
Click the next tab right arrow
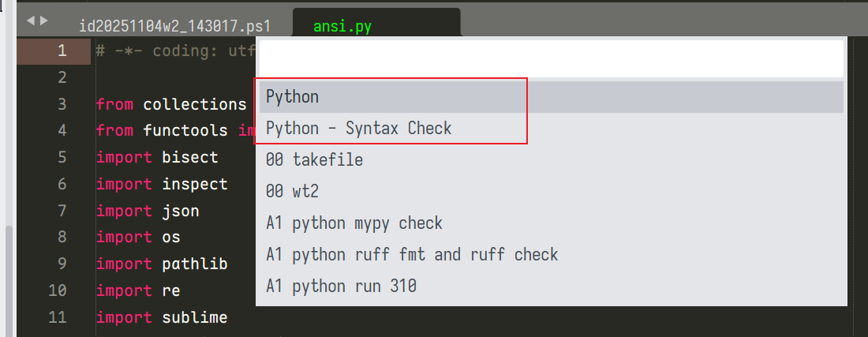pyautogui.click(x=44, y=21)
